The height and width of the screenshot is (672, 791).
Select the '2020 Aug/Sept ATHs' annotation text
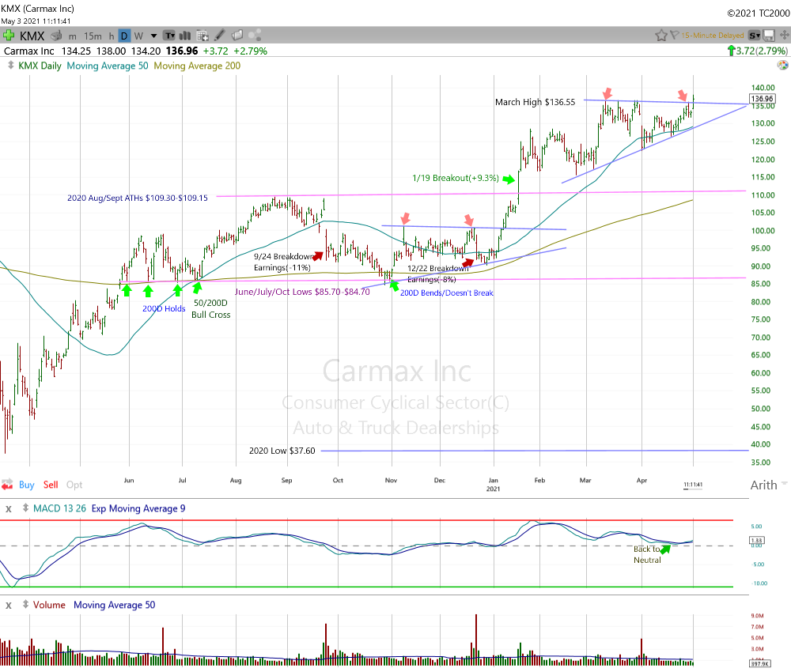[137, 198]
